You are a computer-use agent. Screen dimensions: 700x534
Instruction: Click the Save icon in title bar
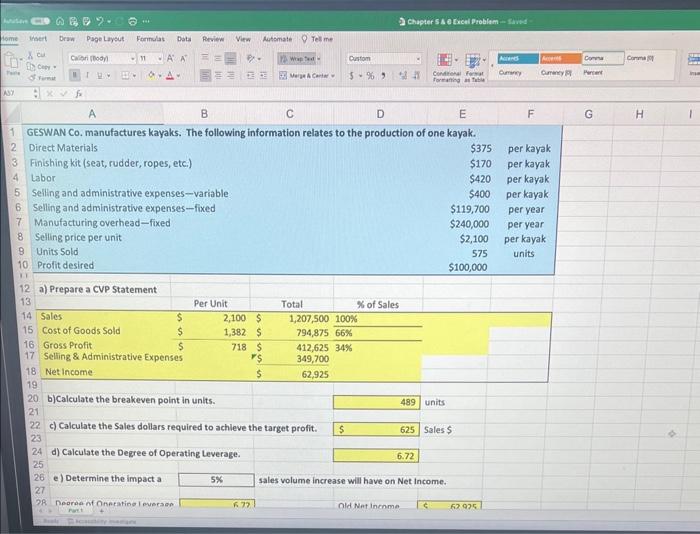point(74,21)
